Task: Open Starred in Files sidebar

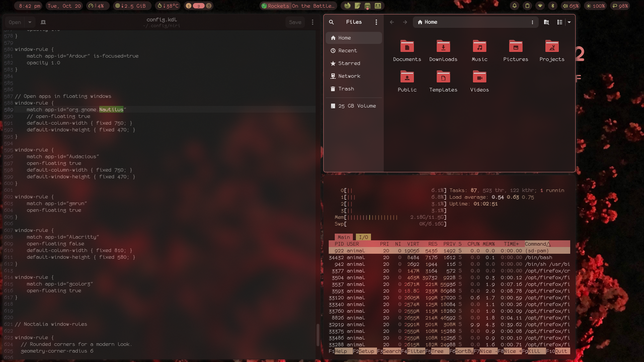Action: [x=354, y=63]
